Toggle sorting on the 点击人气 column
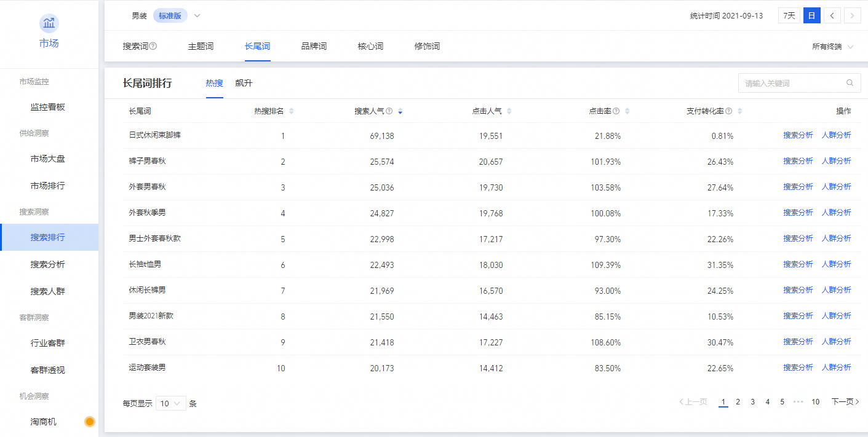The image size is (868, 437). 509,111
